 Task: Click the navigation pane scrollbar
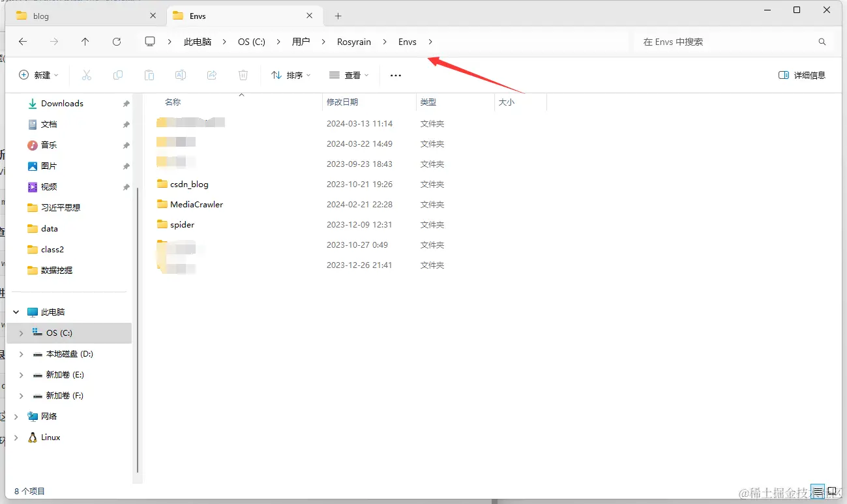138,329
